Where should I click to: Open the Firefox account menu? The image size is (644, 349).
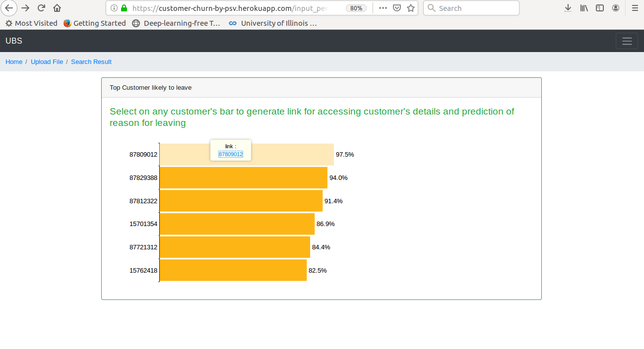(616, 8)
